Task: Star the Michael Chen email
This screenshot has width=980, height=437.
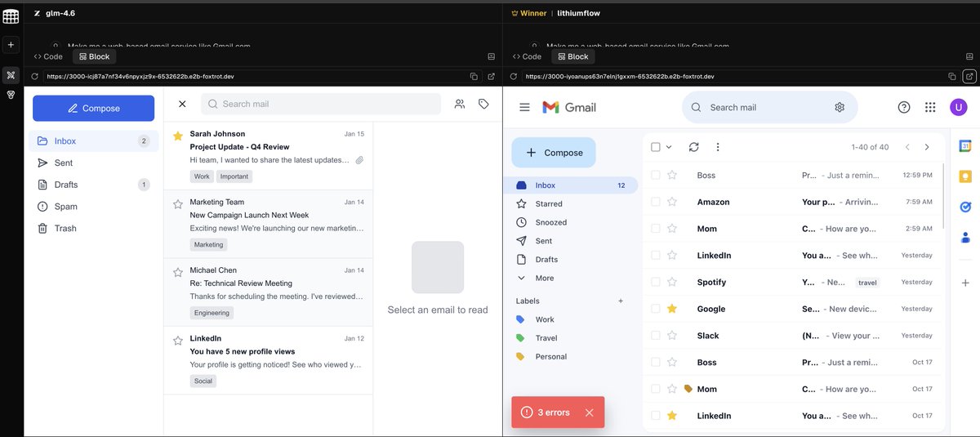Action: click(177, 272)
